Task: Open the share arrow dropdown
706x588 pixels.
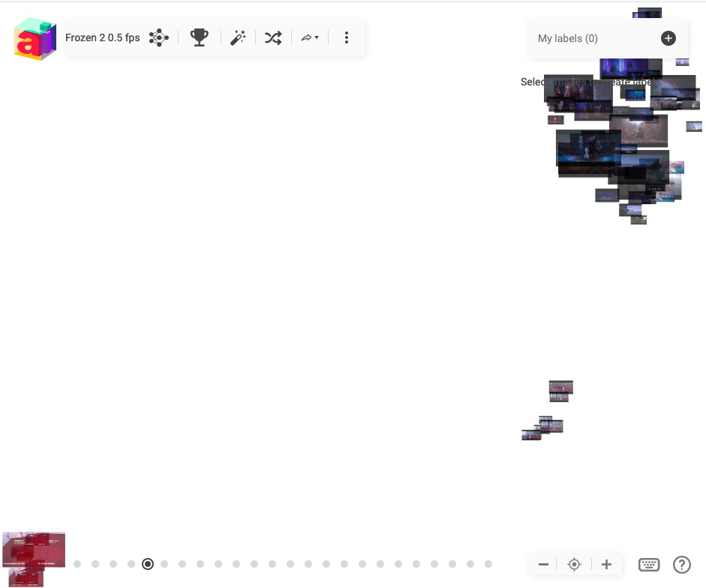Action: pyautogui.click(x=310, y=37)
